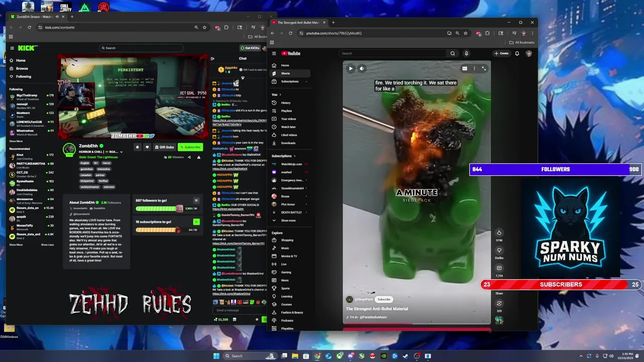Click the YouTube Create button
The width and height of the screenshot is (644, 362).
click(501, 53)
